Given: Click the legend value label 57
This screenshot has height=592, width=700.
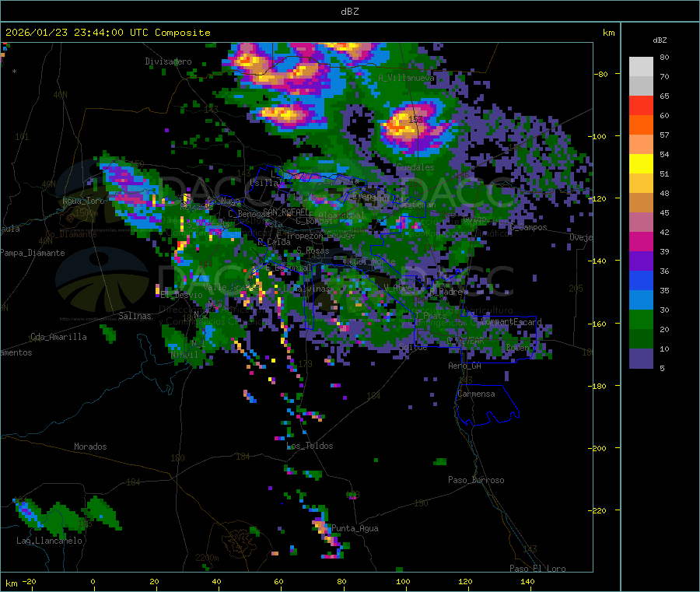Looking at the screenshot, I should pyautogui.click(x=664, y=135).
